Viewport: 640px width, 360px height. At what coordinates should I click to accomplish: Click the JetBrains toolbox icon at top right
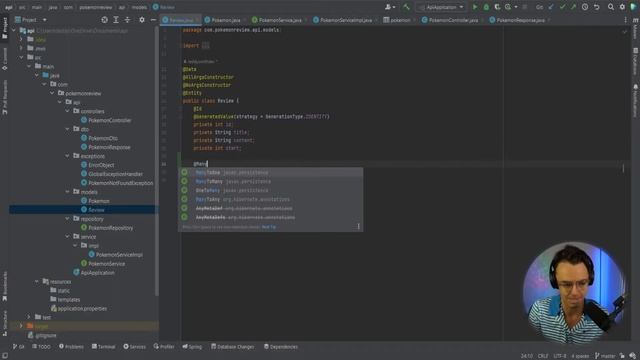tap(633, 7)
